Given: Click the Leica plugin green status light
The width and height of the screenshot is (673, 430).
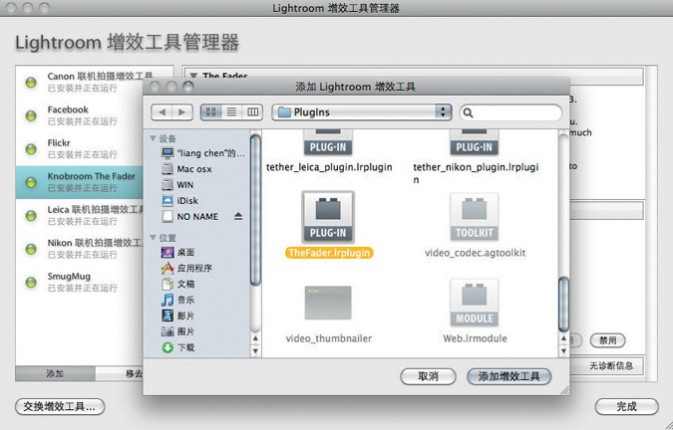Looking at the screenshot, I should 31,216.
